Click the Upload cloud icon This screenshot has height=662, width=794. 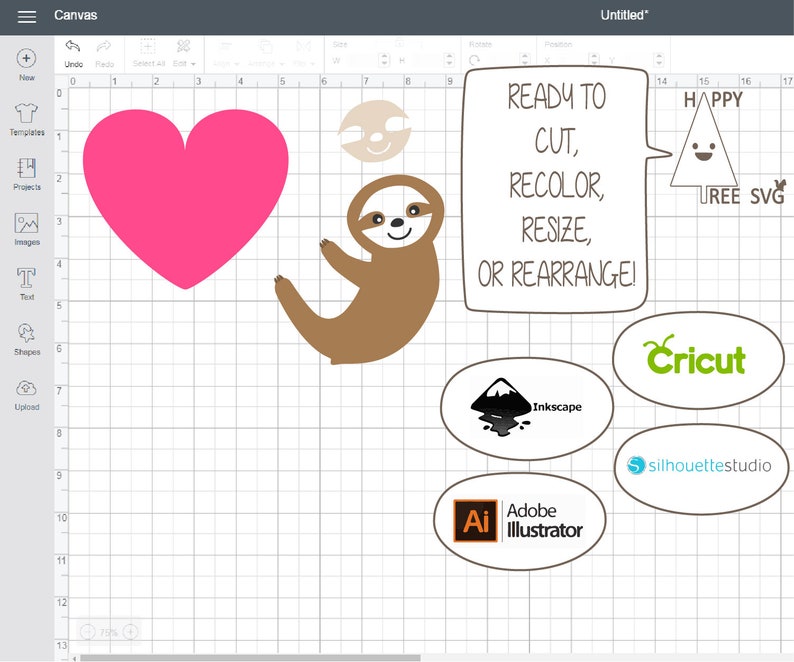click(26, 388)
